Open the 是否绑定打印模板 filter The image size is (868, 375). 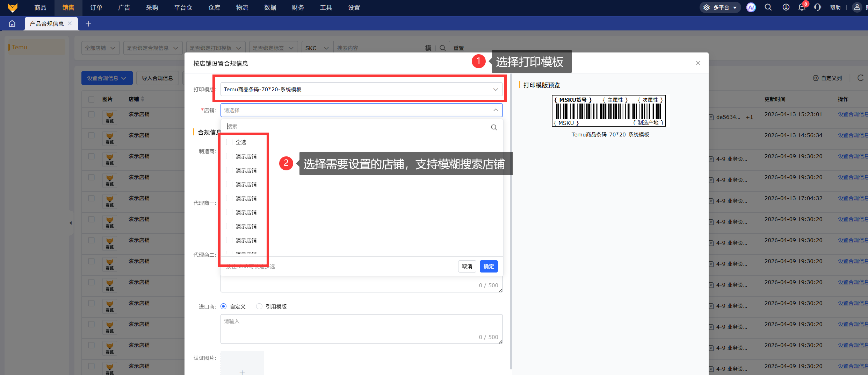(x=216, y=48)
